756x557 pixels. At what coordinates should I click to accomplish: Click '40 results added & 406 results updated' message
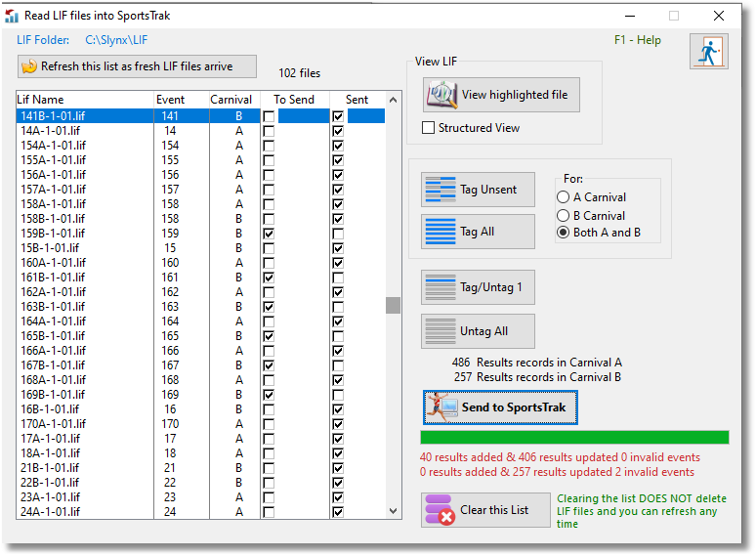tap(560, 457)
